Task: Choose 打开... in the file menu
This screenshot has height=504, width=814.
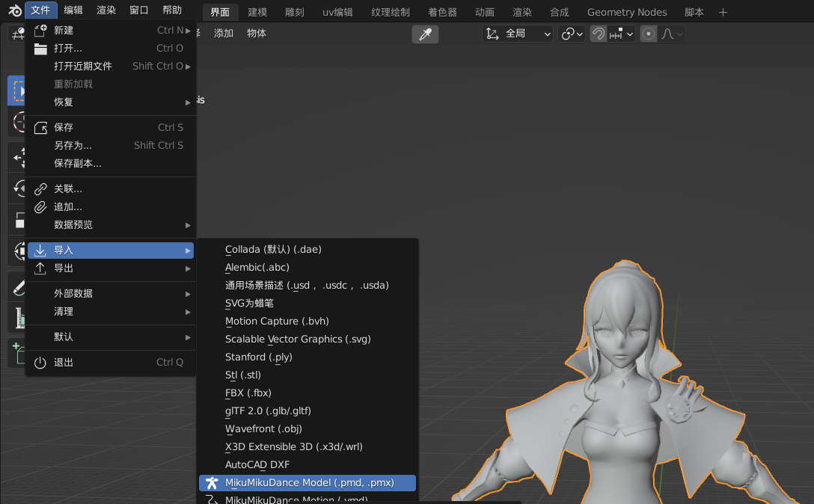Action: pyautogui.click(x=111, y=49)
